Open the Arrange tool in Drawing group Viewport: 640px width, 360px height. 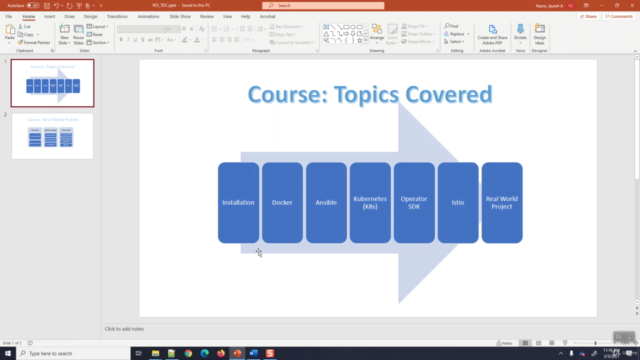pos(377,33)
